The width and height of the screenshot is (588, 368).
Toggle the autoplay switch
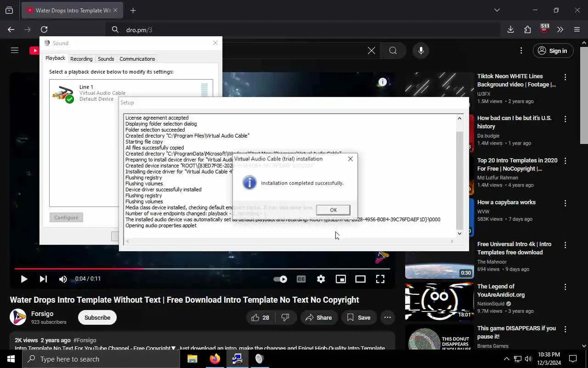pos(280,279)
